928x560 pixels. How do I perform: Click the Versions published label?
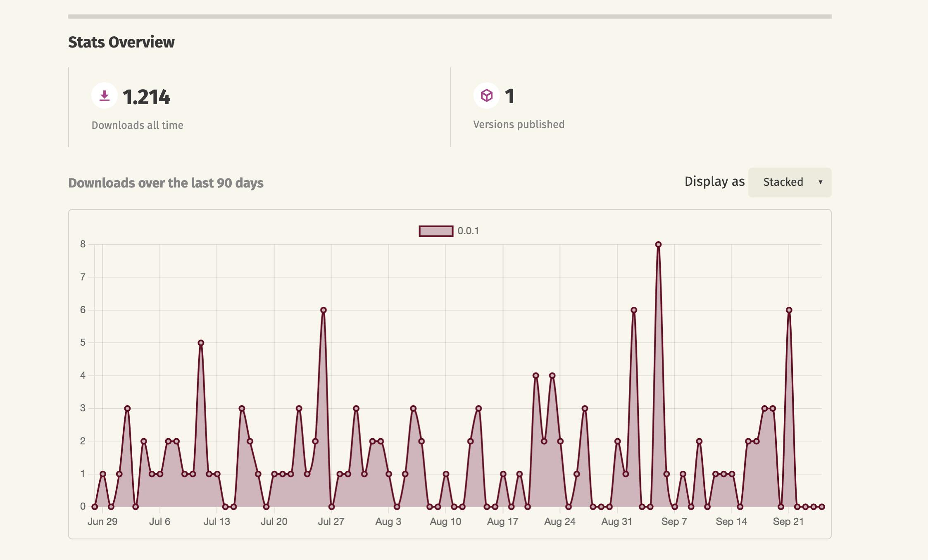tap(519, 124)
